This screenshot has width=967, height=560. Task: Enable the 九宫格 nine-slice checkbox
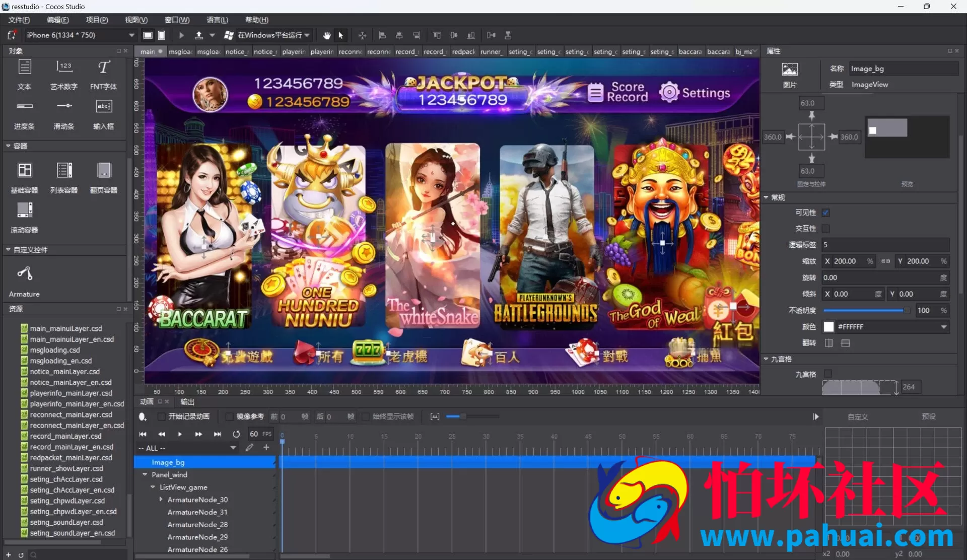pyautogui.click(x=827, y=374)
